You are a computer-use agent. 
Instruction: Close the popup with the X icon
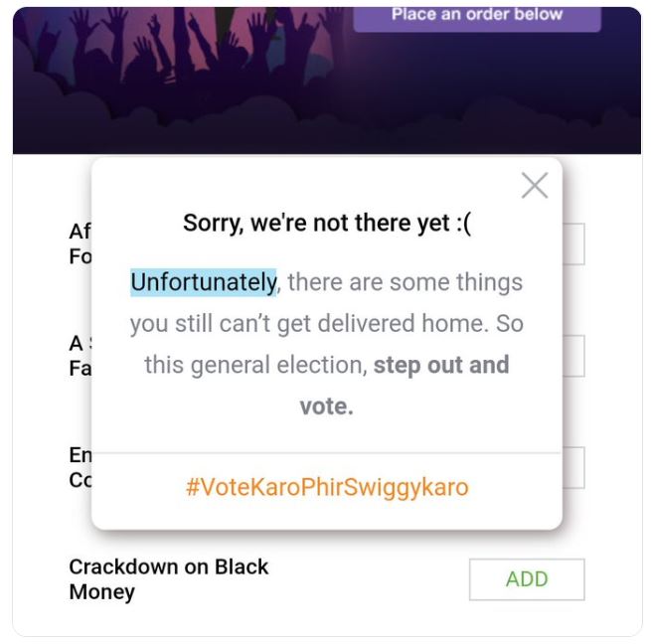pyautogui.click(x=535, y=185)
